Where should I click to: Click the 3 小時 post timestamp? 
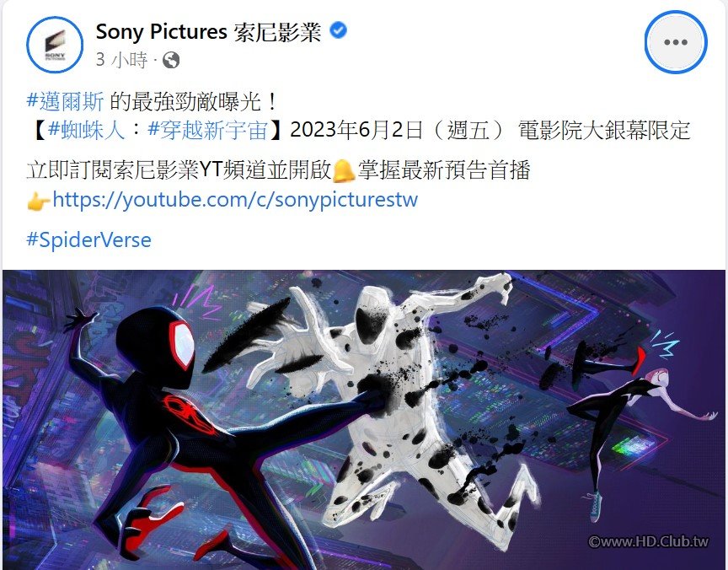121,60
